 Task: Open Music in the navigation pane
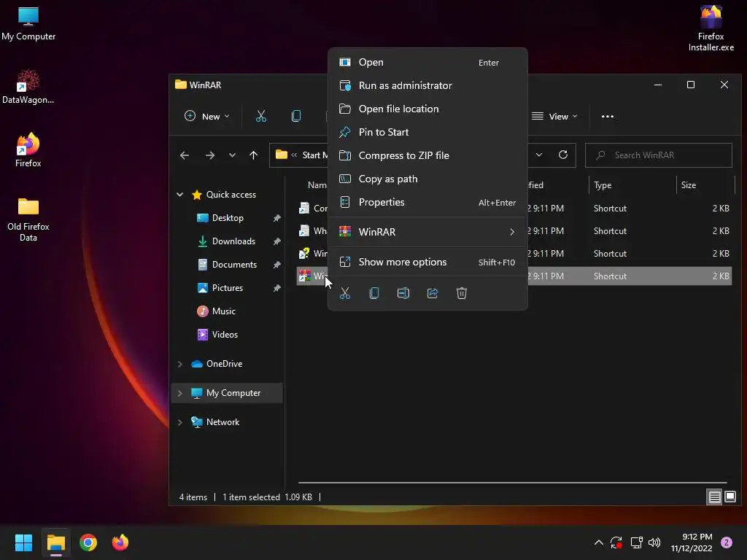[223, 311]
